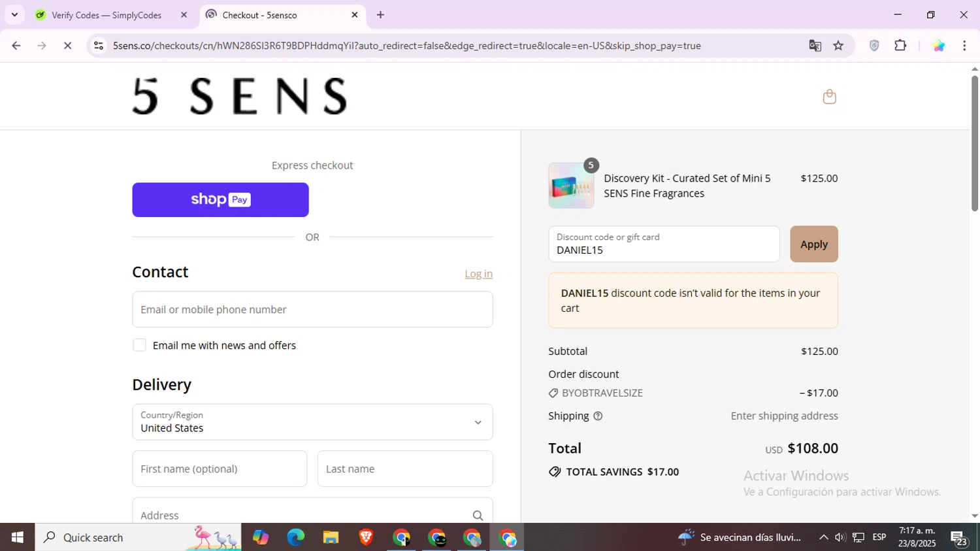Click the ESP language indicator
The width and height of the screenshot is (980, 551).
coord(879,537)
